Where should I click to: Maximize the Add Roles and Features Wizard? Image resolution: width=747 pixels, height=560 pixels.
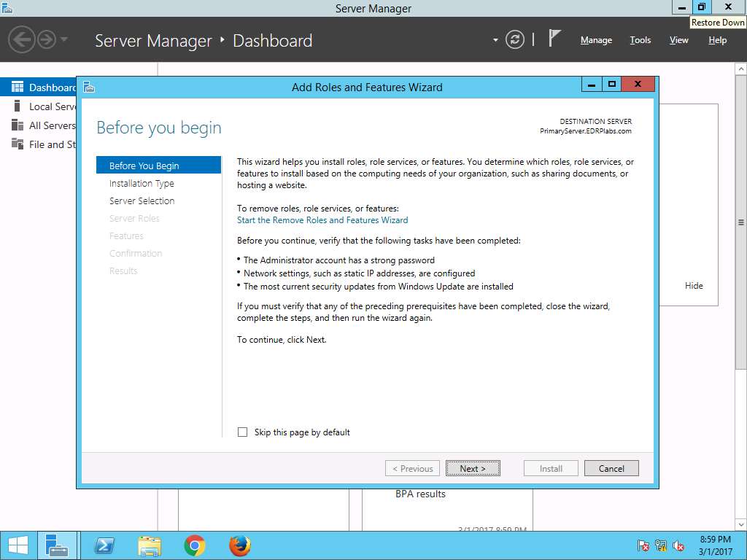point(612,85)
